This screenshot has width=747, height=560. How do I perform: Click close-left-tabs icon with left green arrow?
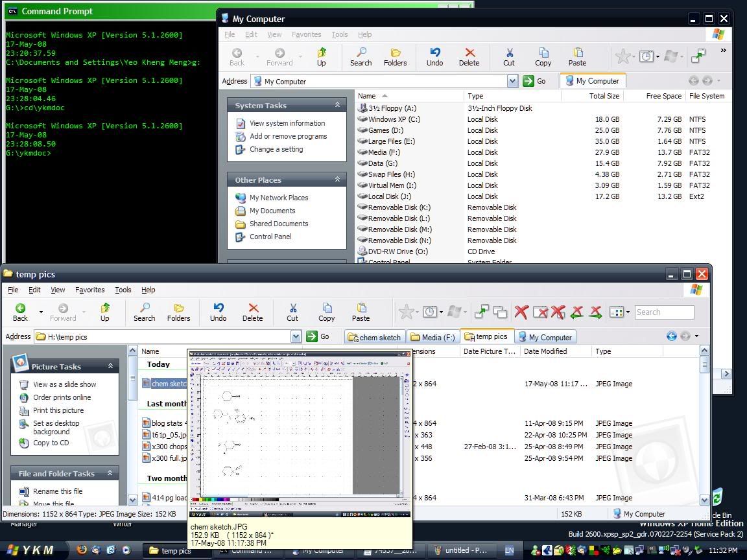click(577, 312)
